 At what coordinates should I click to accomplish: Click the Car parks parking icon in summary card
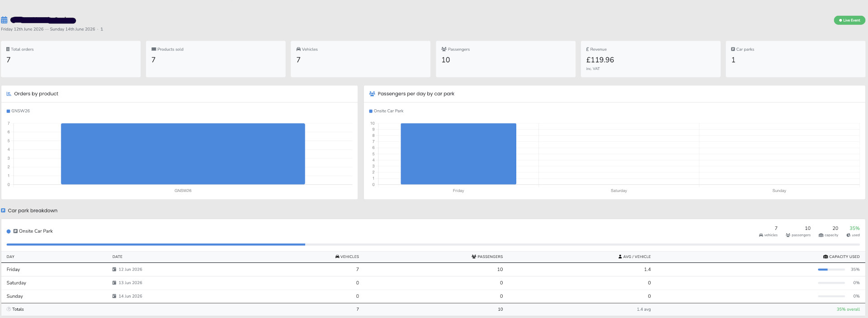pyautogui.click(x=733, y=49)
